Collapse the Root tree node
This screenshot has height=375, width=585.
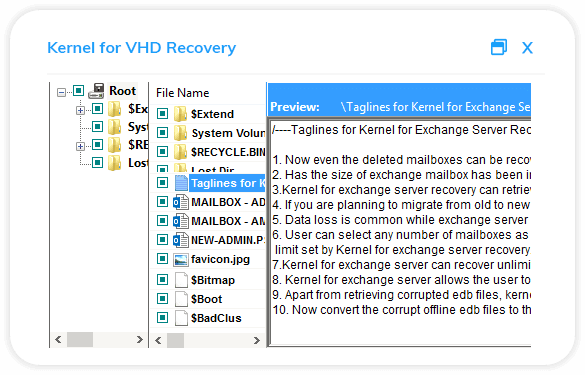[62, 92]
